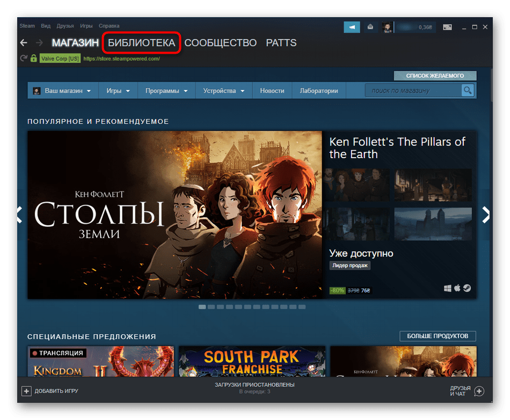The image size is (510, 420).
Task: Click the user avatar in title bar
Action: tap(387, 27)
